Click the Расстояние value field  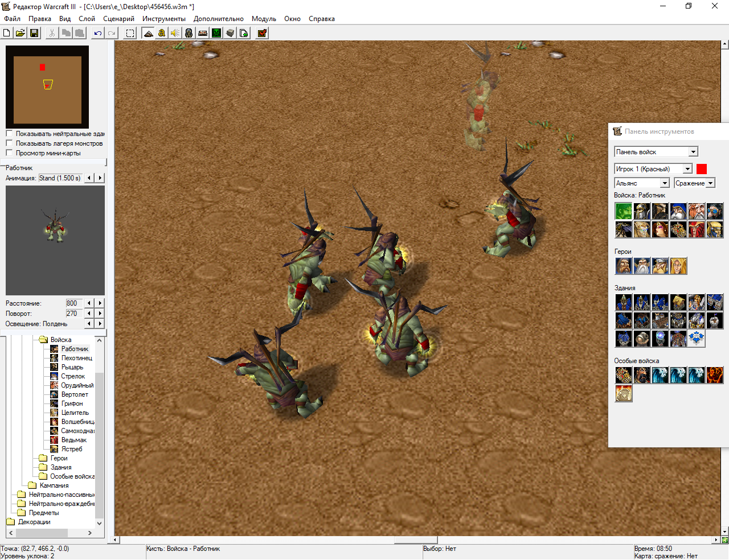(x=74, y=303)
